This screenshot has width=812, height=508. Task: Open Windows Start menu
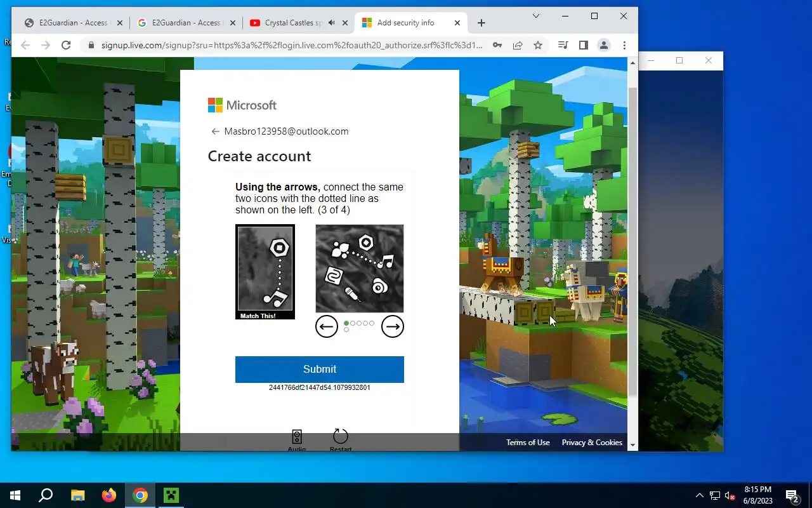[15, 495]
